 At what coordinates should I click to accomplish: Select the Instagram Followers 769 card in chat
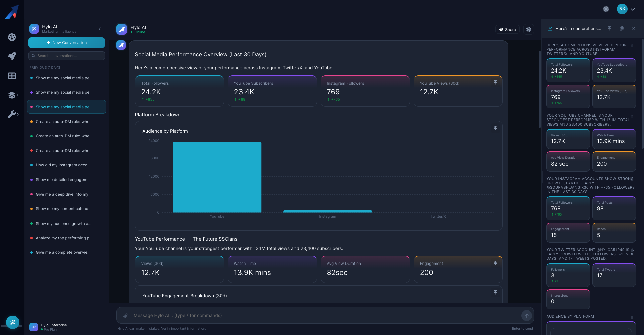point(365,91)
